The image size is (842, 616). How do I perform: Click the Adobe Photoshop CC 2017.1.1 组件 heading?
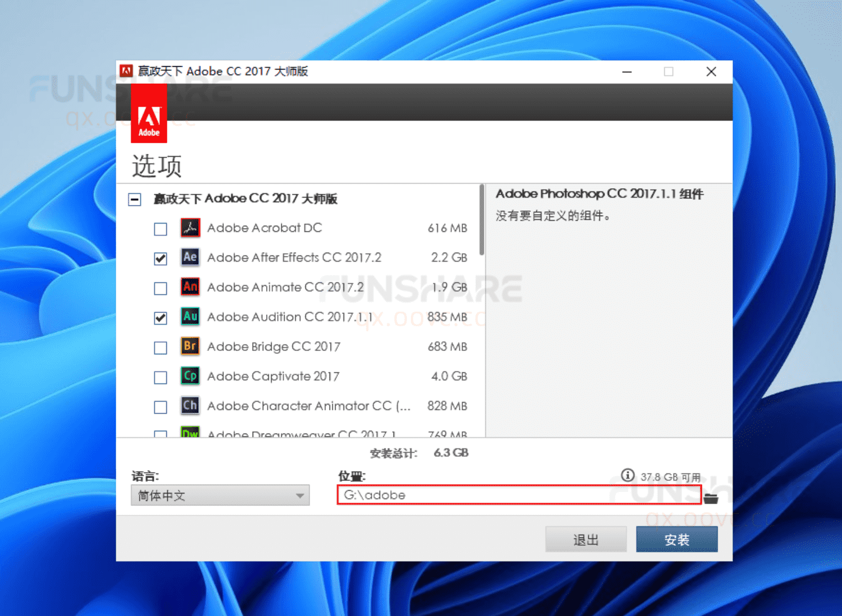pos(599,194)
